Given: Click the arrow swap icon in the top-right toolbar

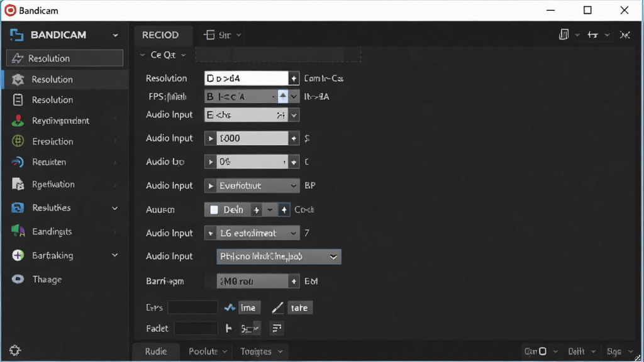Looking at the screenshot, I should pyautogui.click(x=592, y=35).
